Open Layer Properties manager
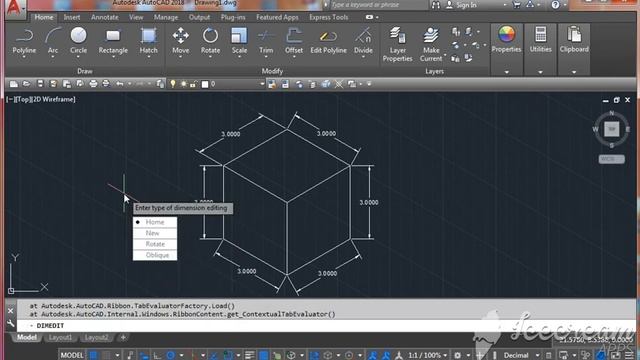640x360 pixels. tap(397, 44)
